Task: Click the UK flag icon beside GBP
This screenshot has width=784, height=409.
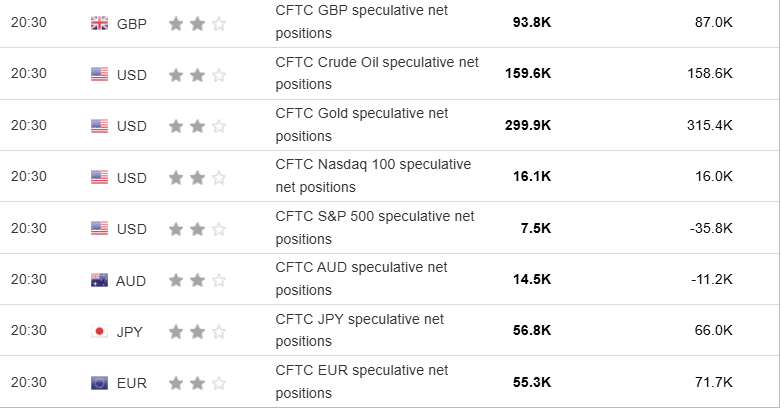Action: [99, 23]
